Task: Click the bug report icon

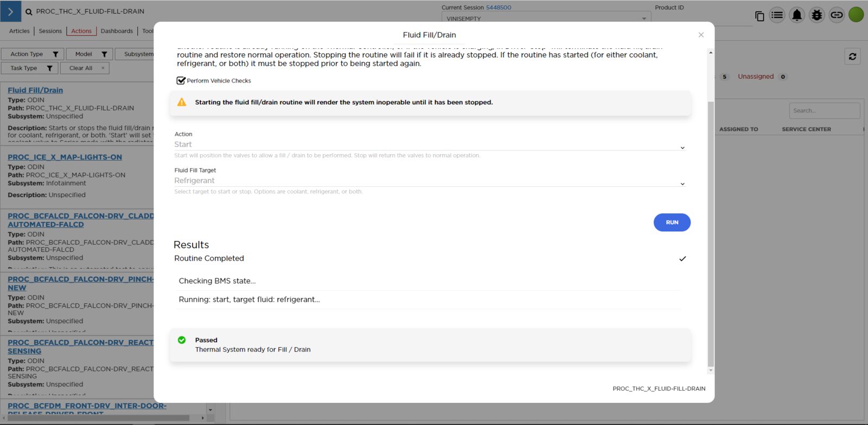Action: 816,15
